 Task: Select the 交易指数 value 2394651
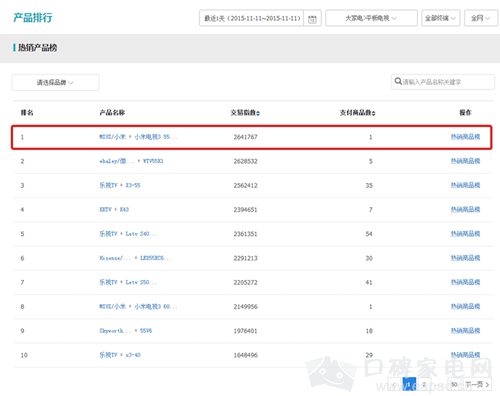click(245, 210)
